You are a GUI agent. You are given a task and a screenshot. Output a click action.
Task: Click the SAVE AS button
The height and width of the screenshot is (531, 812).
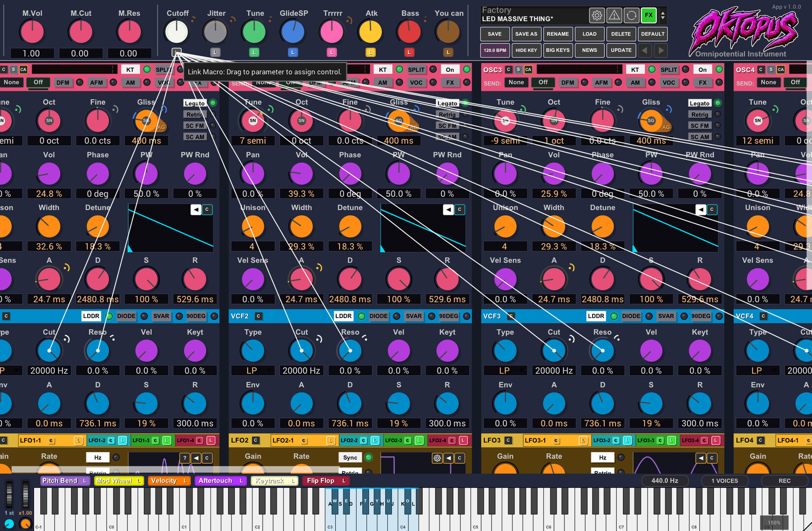(526, 34)
